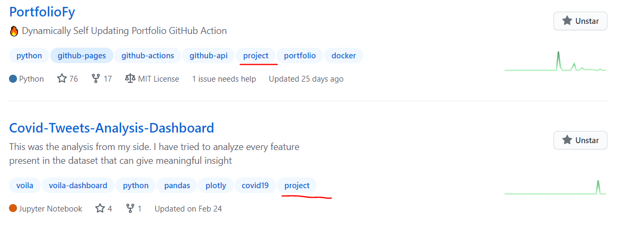Click the orange Jupyter Notebook language dot

[x=13, y=209]
